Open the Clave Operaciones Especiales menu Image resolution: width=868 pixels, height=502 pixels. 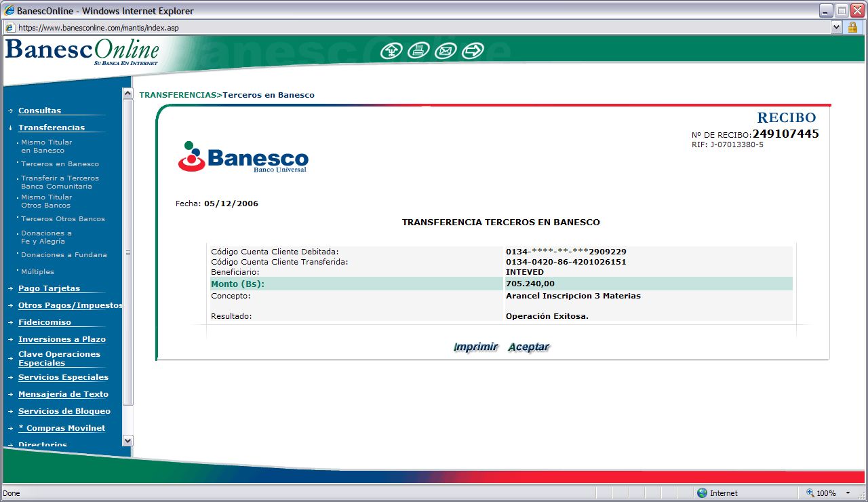pos(59,358)
